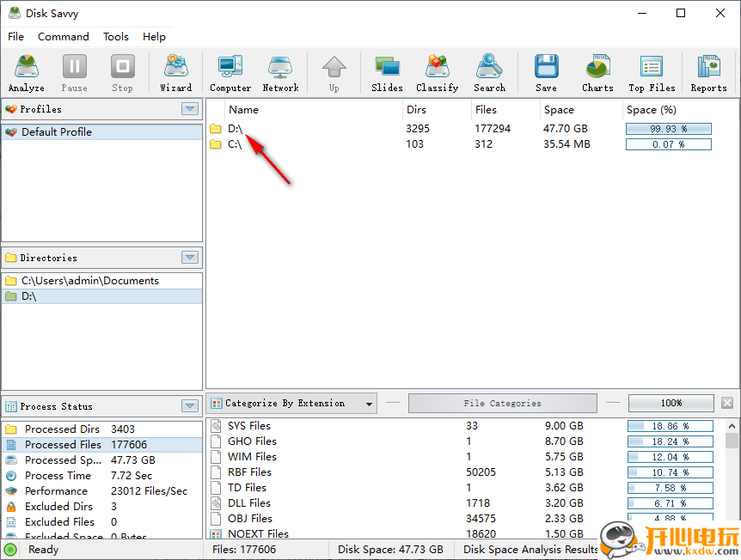The image size is (741, 560).
Task: Click the File Categories button
Action: (502, 404)
